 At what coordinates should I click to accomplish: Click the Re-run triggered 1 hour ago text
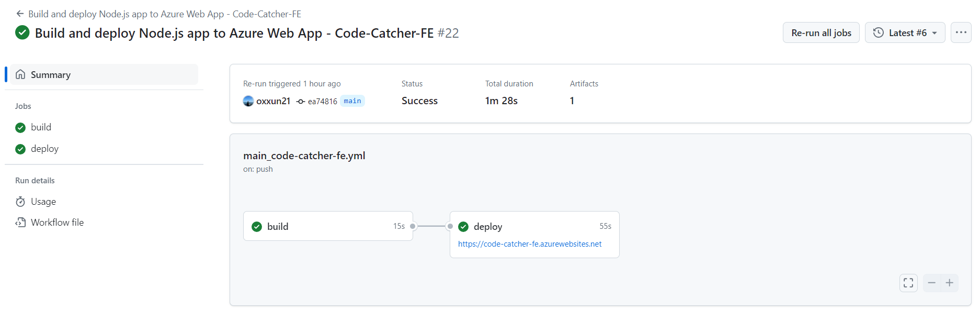[x=292, y=84]
